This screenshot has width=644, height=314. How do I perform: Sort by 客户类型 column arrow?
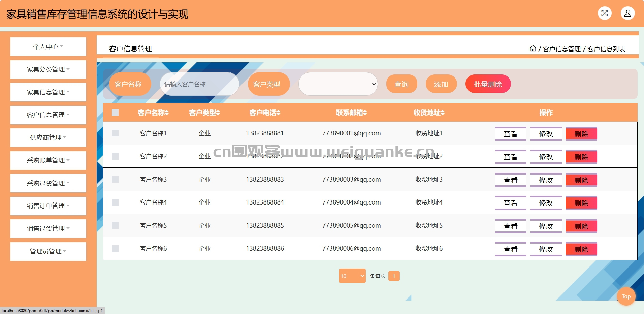click(x=218, y=113)
